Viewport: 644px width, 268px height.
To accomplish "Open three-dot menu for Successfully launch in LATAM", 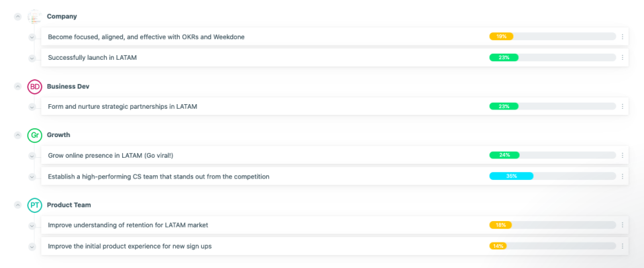I will 623,58.
